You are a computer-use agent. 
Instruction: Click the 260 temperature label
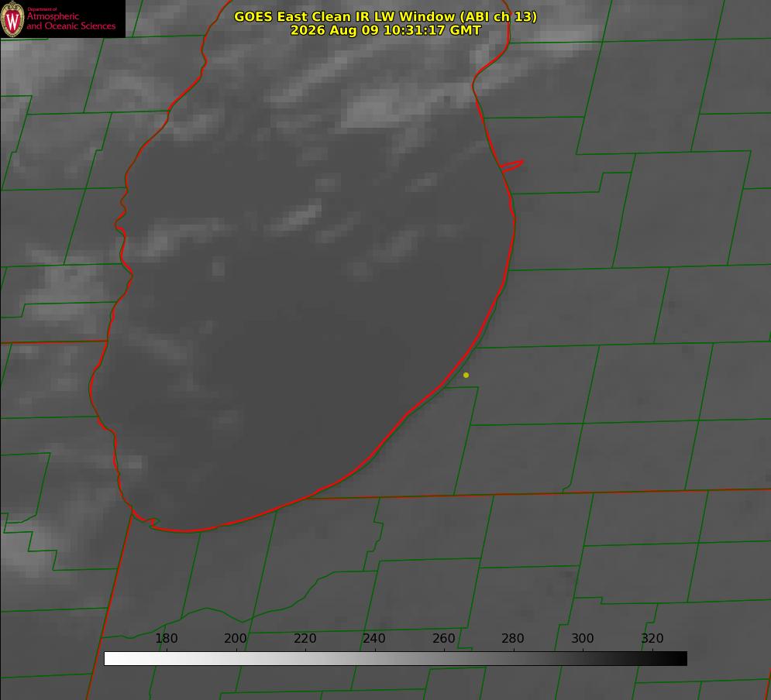pyautogui.click(x=443, y=638)
